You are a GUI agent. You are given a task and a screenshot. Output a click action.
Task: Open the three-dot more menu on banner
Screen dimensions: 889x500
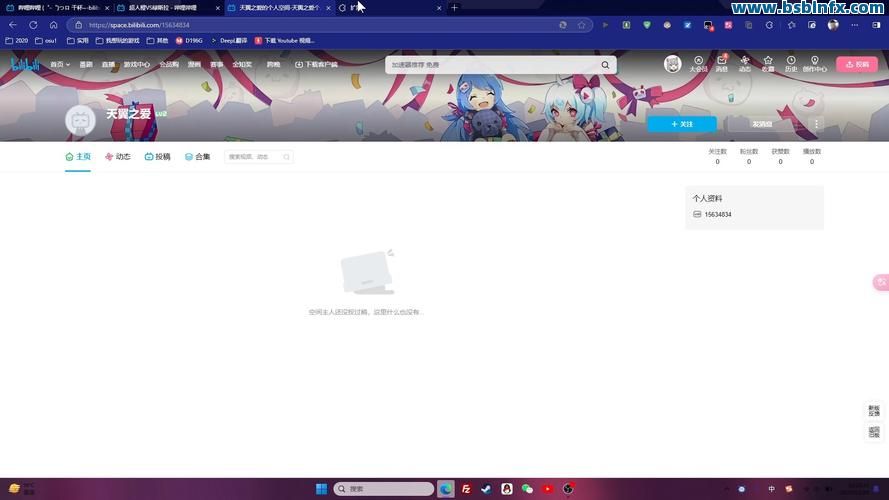pos(816,124)
